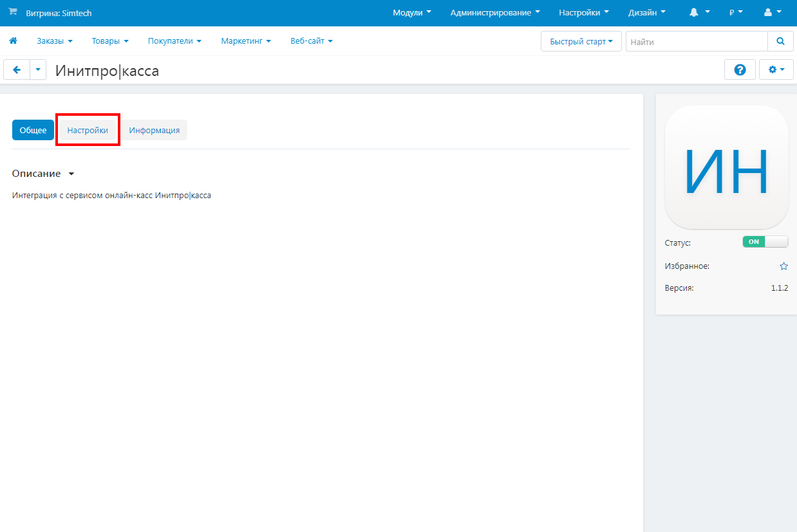797x532 pixels.
Task: Add module to favorites via star
Action: pyautogui.click(x=783, y=266)
